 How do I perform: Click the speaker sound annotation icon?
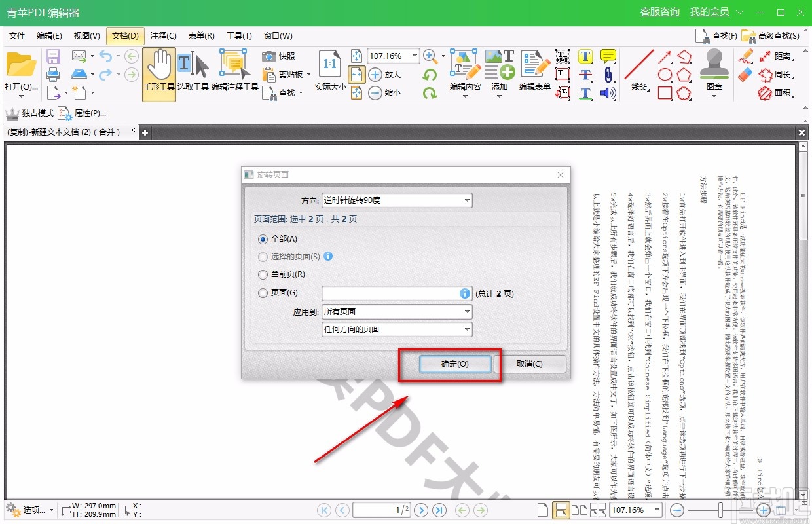(608, 93)
